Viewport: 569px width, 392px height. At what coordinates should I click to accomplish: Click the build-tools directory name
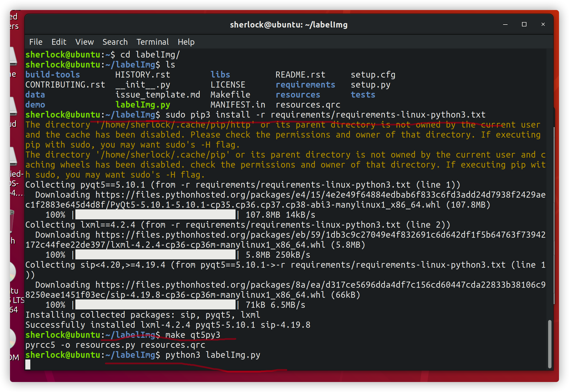click(x=53, y=75)
